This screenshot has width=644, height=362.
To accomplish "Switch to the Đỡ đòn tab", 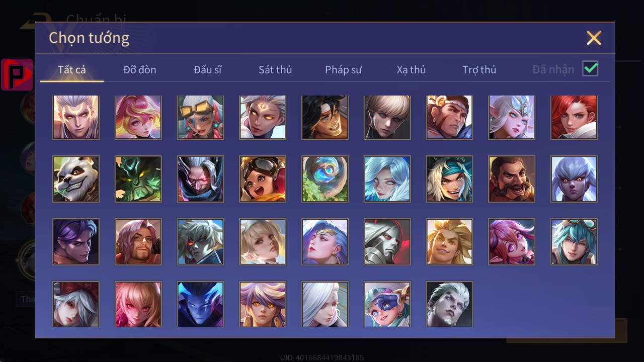I will tap(140, 69).
